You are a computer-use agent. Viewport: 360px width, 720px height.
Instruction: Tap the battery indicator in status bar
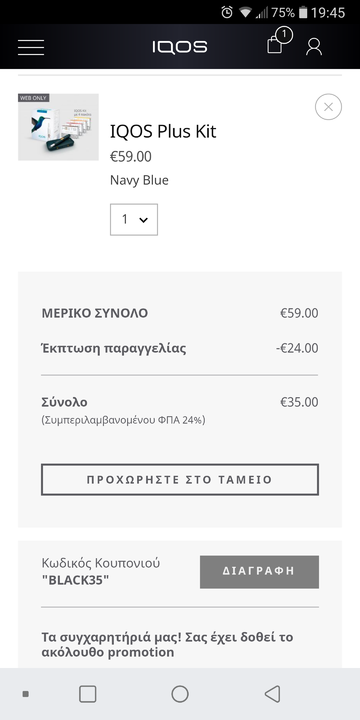303,12
